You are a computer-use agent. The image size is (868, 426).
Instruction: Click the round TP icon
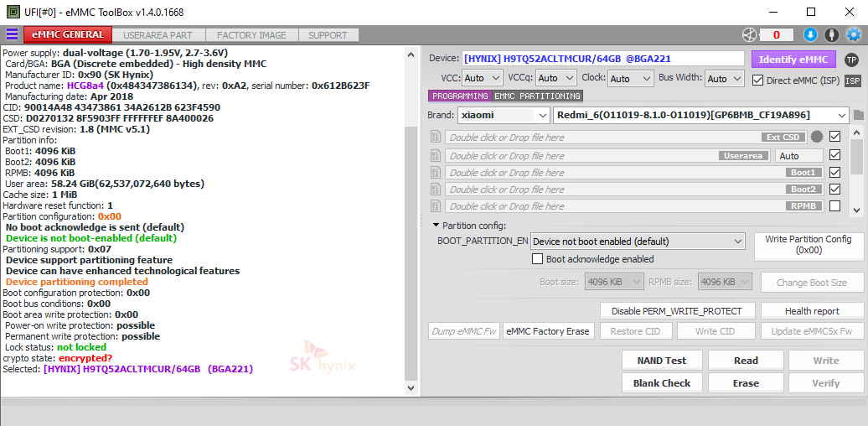(x=851, y=60)
